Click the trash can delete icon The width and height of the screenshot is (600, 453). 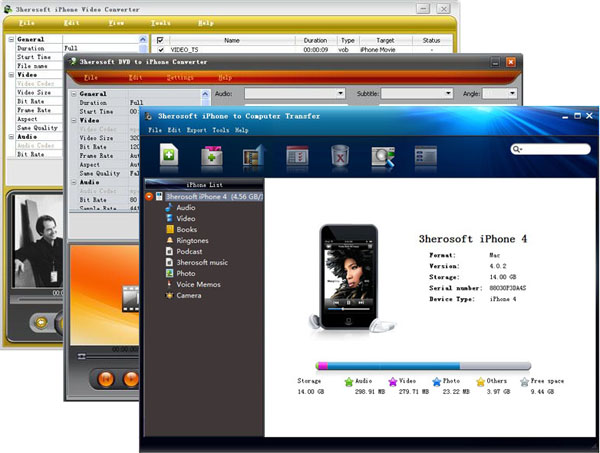340,155
